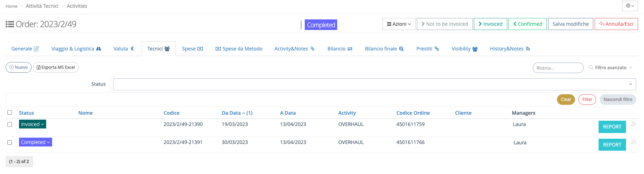
Task: Click the RSS icon on second row
Action: tap(633, 142)
